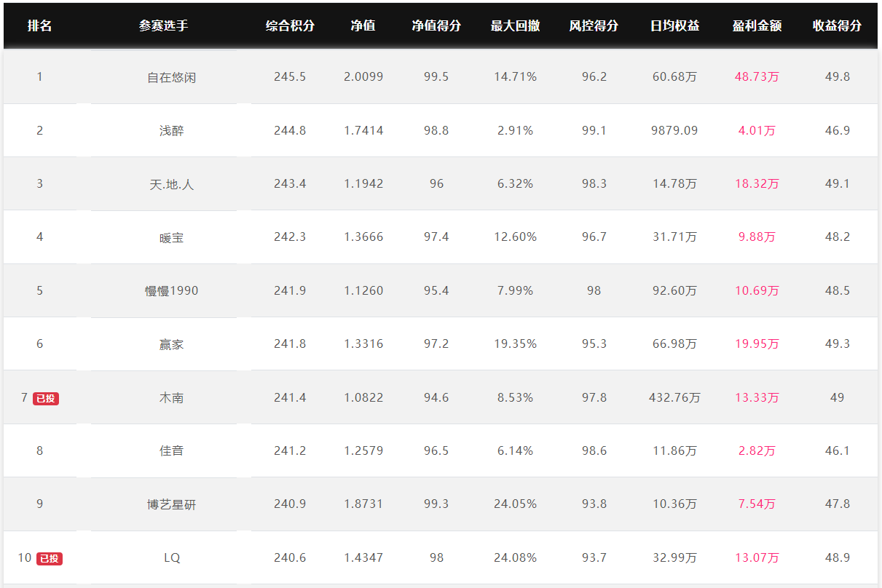Open contestant 木南 profile
Screen dimensions: 882x588
171,398
